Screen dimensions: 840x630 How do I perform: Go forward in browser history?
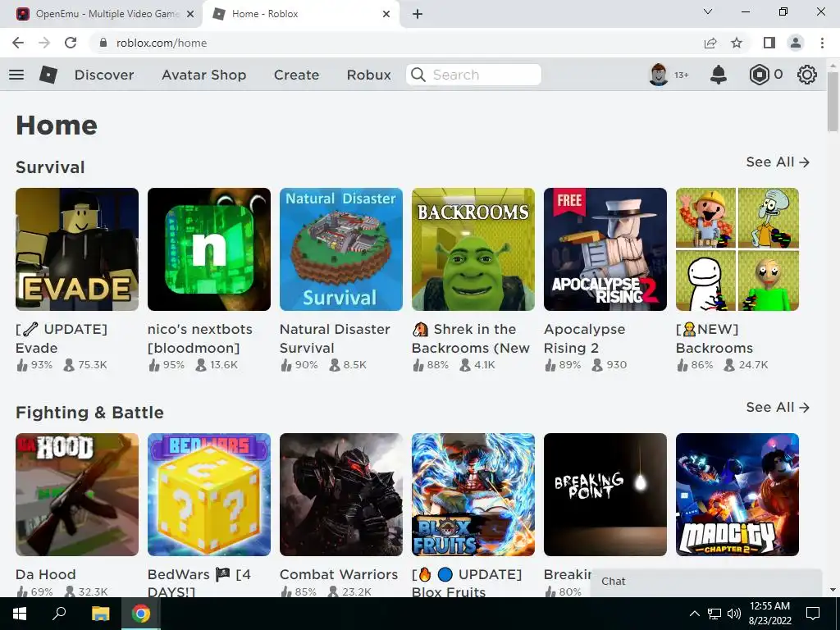coord(44,43)
